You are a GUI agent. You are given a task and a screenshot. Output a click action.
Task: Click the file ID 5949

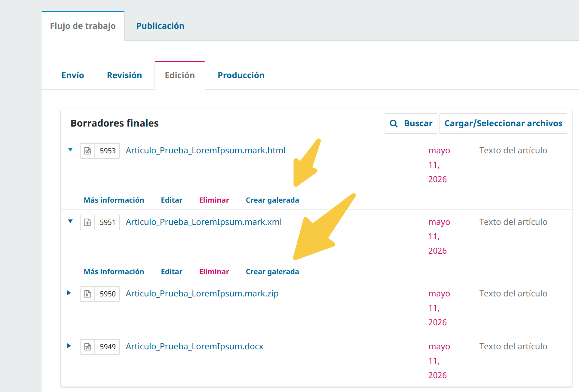pyautogui.click(x=108, y=347)
